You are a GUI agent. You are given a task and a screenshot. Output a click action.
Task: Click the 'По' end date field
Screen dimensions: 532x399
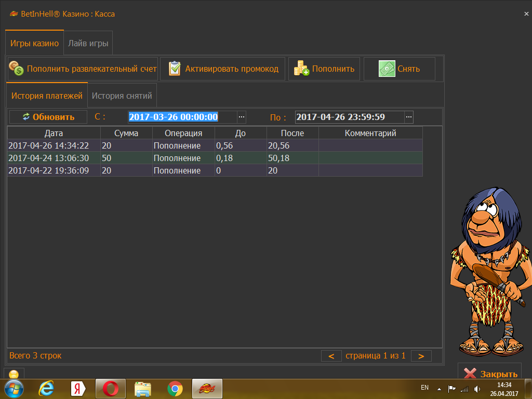pyautogui.click(x=350, y=117)
